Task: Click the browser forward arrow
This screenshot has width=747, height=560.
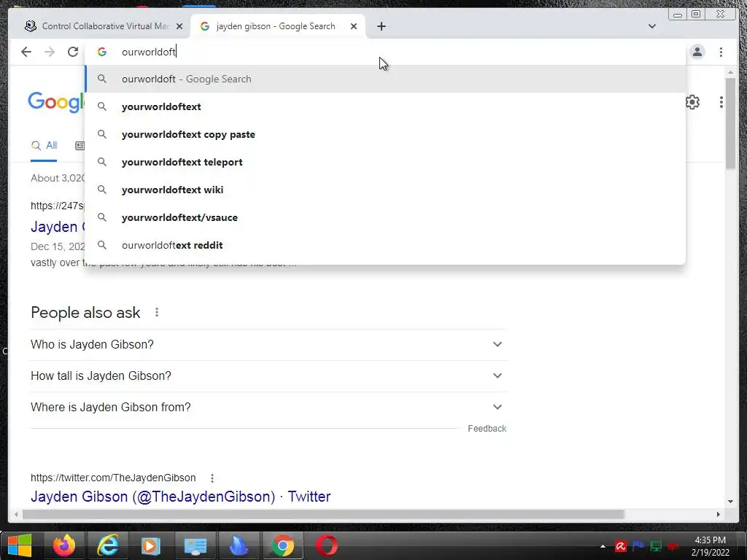Action: point(50,52)
